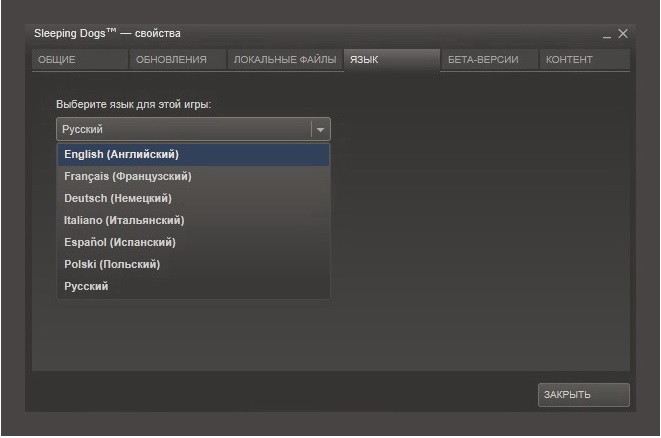Switch to the КОНТЕНТ tab
Viewport: 661px width, 438px height.
tap(583, 60)
